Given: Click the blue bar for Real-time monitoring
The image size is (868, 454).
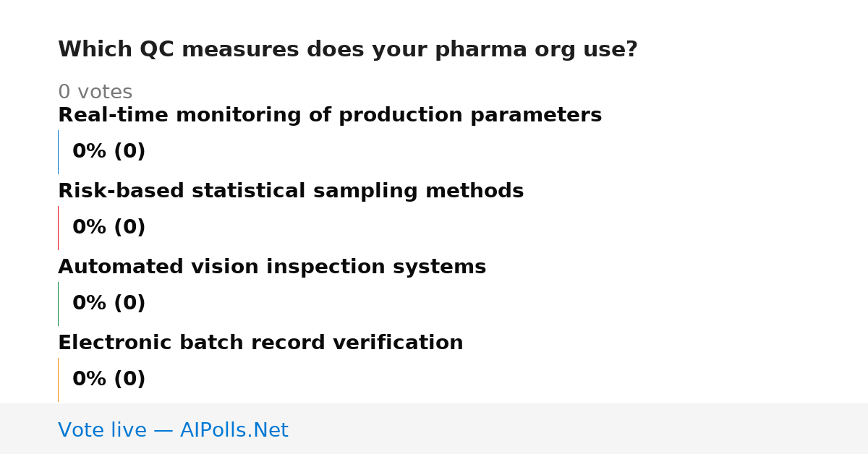Looking at the screenshot, I should 58,152.
